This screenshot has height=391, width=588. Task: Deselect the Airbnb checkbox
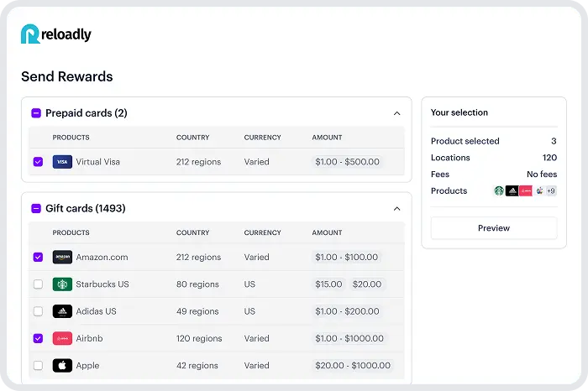[x=38, y=338]
